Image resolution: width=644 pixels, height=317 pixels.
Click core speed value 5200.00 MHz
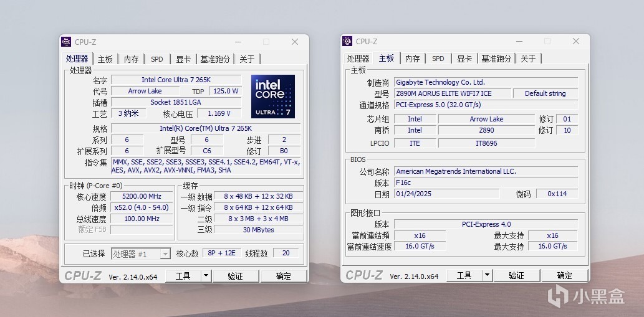point(142,196)
